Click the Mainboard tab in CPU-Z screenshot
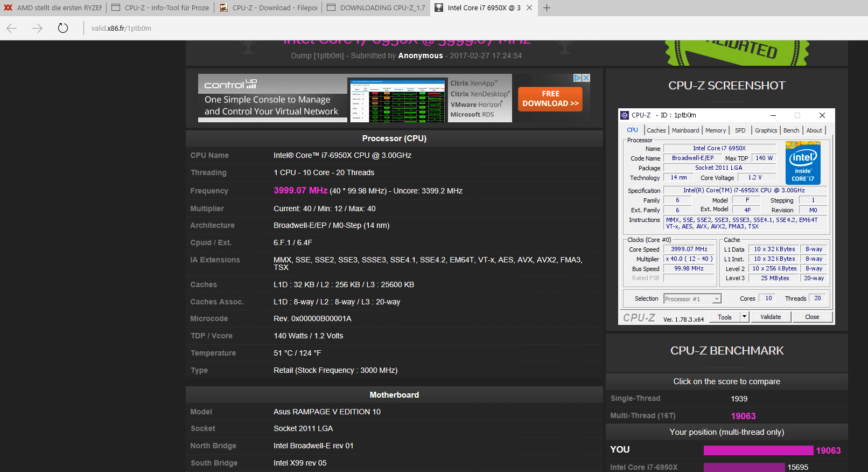The height and width of the screenshot is (472, 868). [x=685, y=130]
